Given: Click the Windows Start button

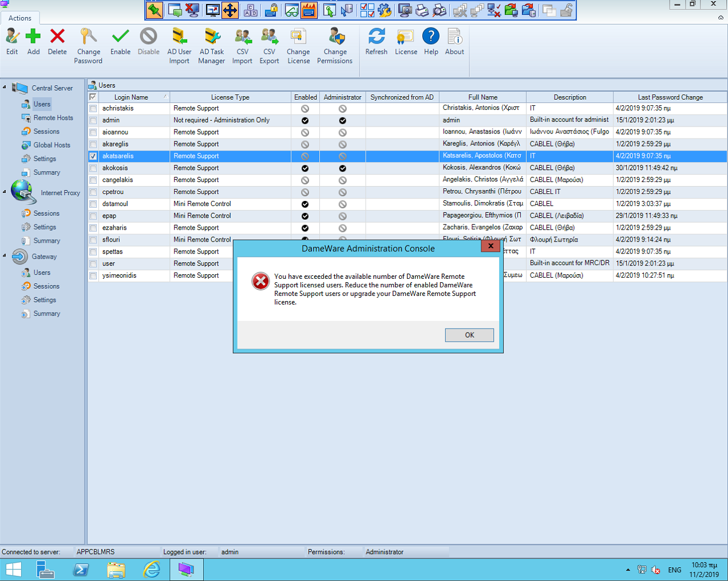Looking at the screenshot, I should (x=13, y=570).
